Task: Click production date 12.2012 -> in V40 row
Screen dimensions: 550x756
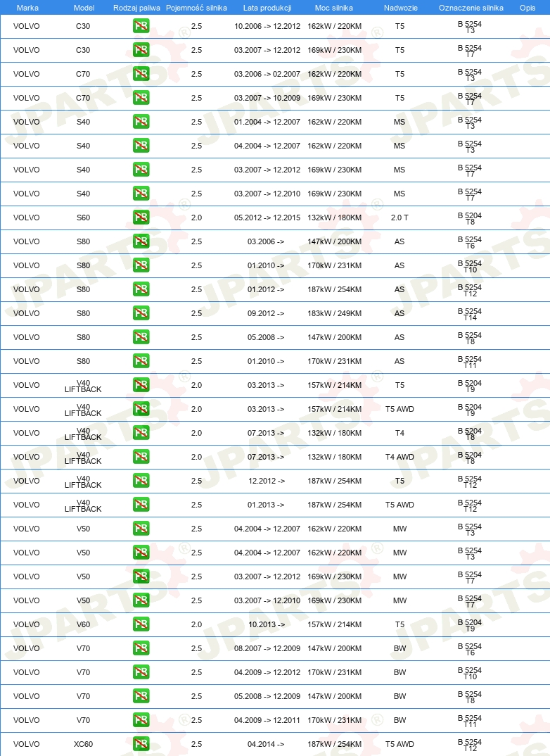Action: tap(267, 481)
